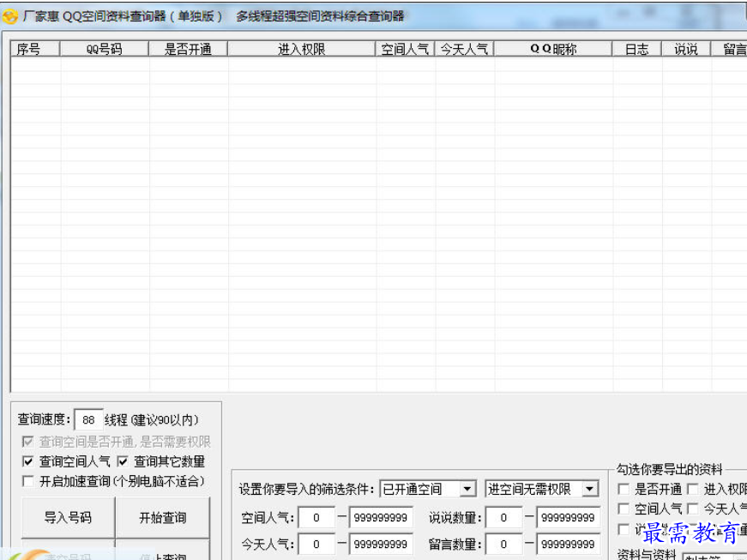Sort by the QQ号码 column header
This screenshot has height=560, width=747.
pos(105,49)
